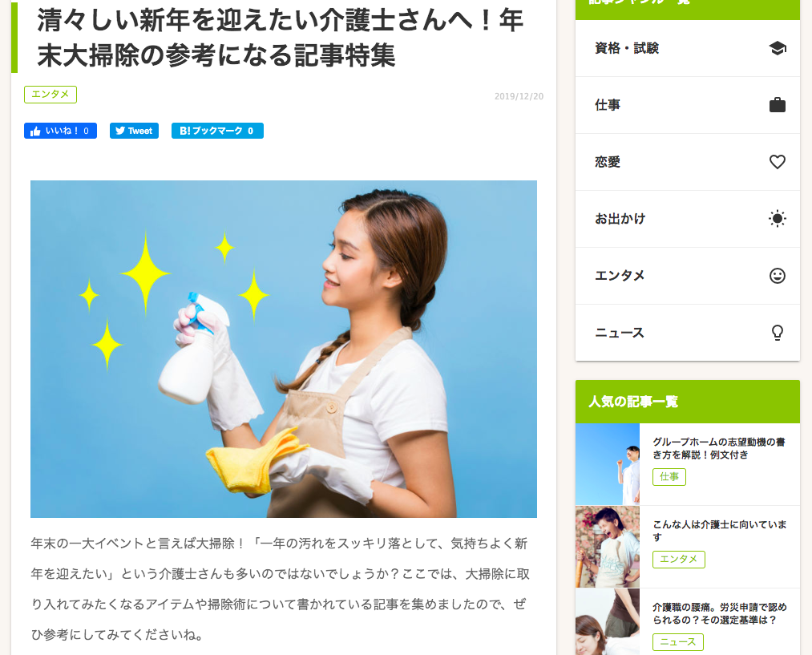Share the article via the Tweet button
The width and height of the screenshot is (812, 655).
(x=134, y=131)
